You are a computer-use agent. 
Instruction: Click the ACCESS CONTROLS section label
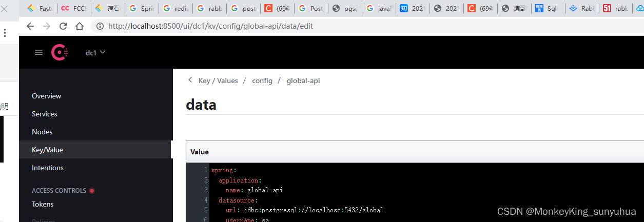(59, 191)
